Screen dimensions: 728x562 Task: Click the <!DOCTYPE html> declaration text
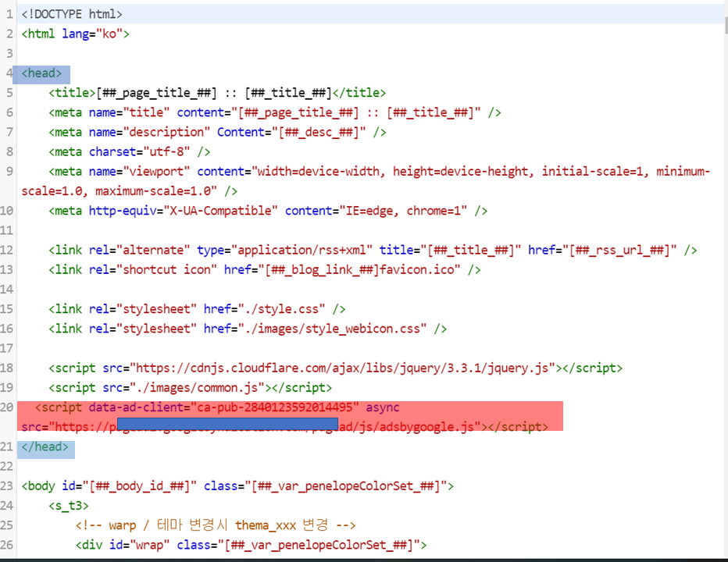click(72, 14)
